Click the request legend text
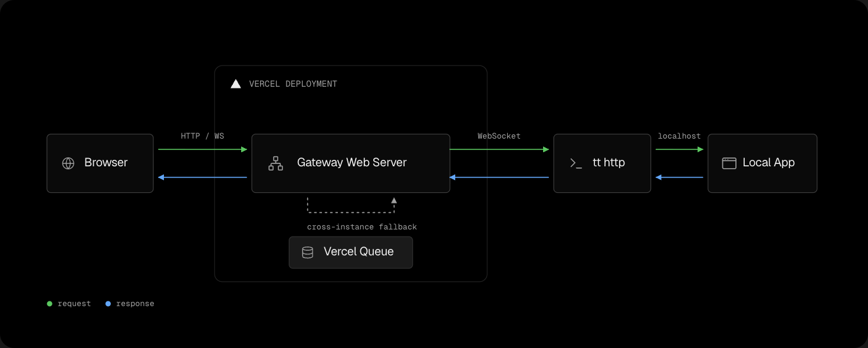 (x=74, y=304)
